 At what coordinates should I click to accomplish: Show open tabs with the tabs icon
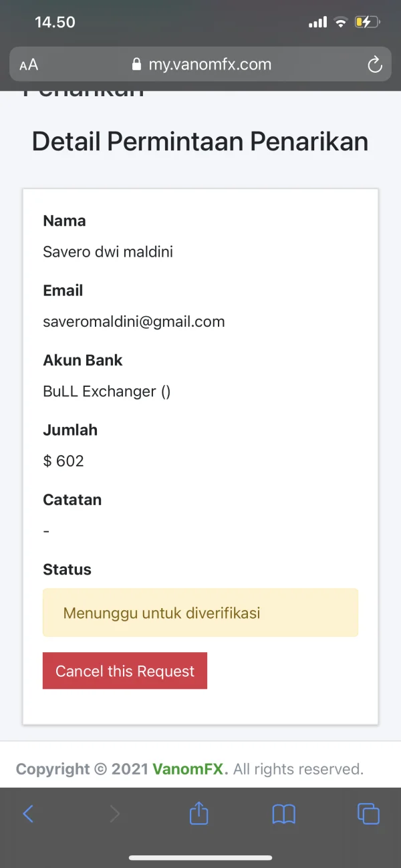coord(368,813)
